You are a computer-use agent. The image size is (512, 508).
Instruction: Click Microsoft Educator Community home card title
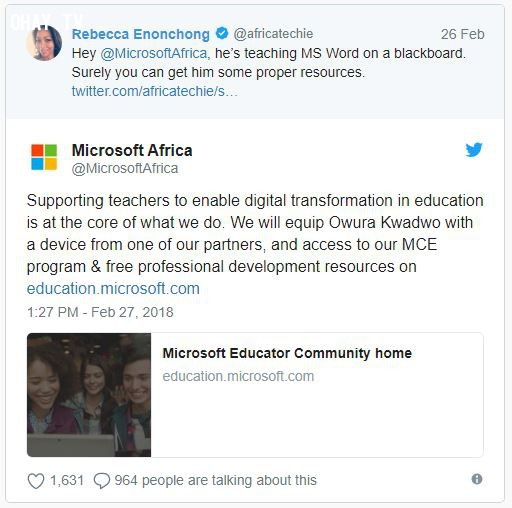287,353
